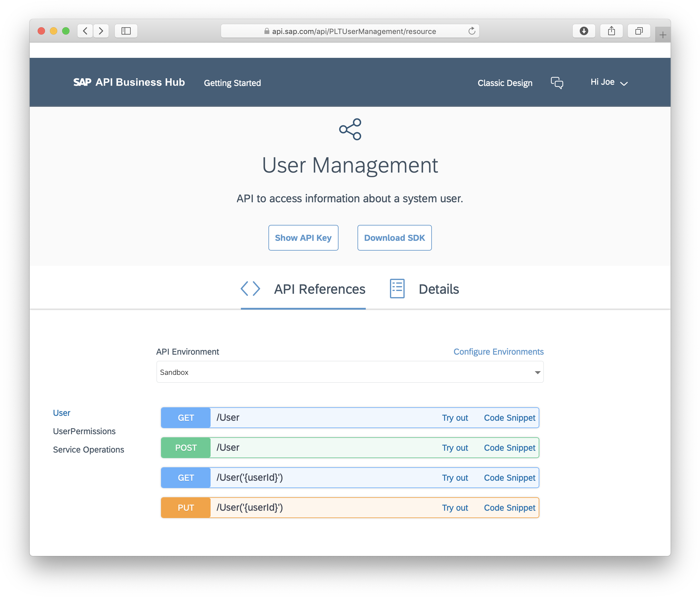
Task: Click the SAP logo
Action: click(x=82, y=82)
